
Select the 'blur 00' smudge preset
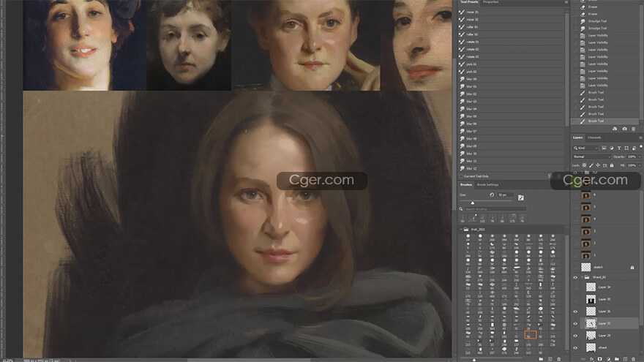[x=511, y=79]
